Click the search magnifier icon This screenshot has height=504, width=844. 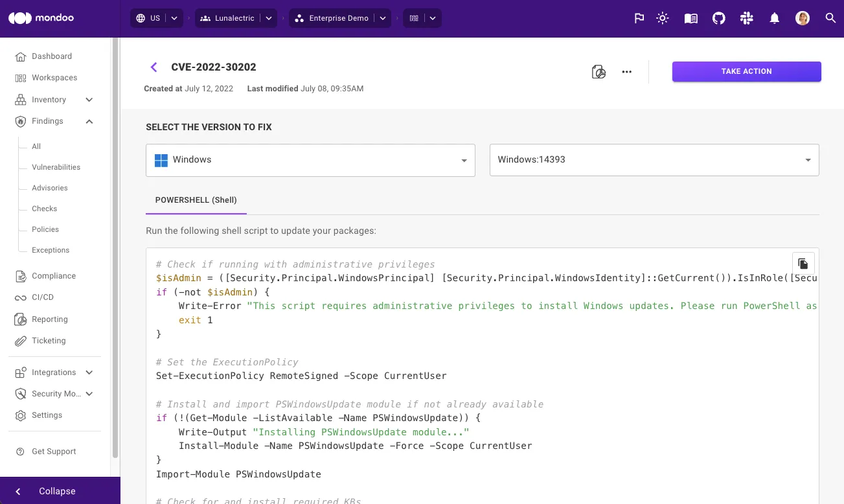[830, 18]
